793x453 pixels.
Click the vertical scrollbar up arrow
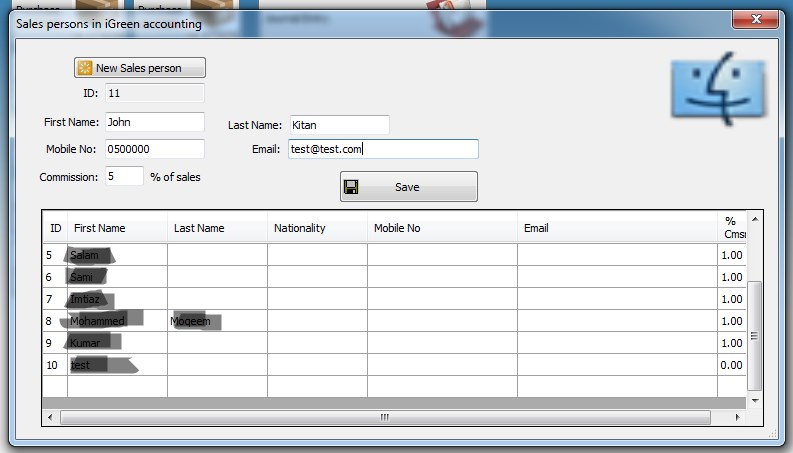[755, 219]
